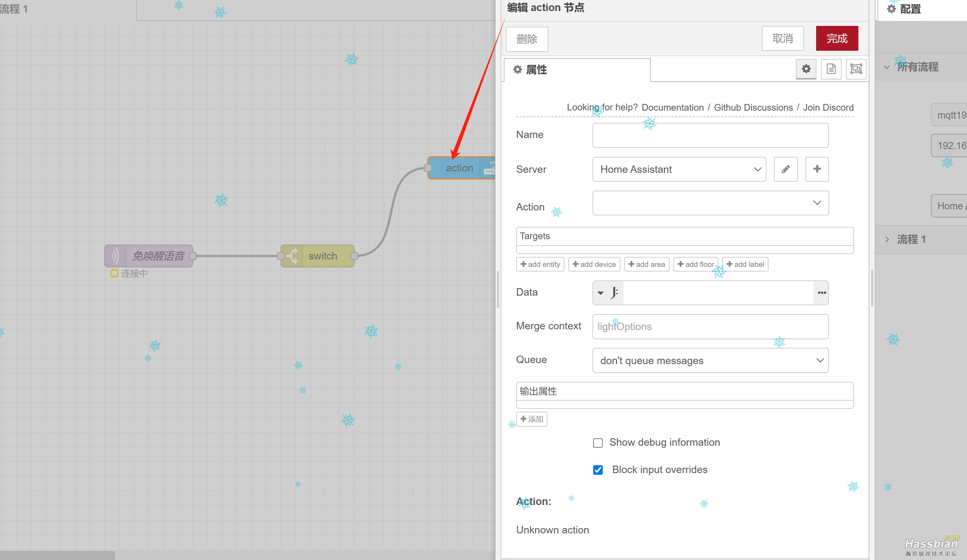Screen dimensions: 967x560
Task: Expand the Data field editor ellipsis button
Action: (x=821, y=293)
